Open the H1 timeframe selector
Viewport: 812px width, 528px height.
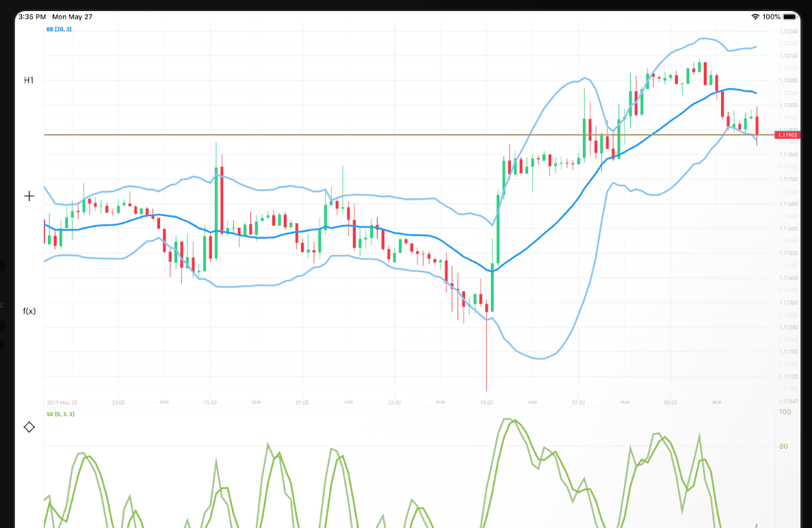[x=29, y=80]
